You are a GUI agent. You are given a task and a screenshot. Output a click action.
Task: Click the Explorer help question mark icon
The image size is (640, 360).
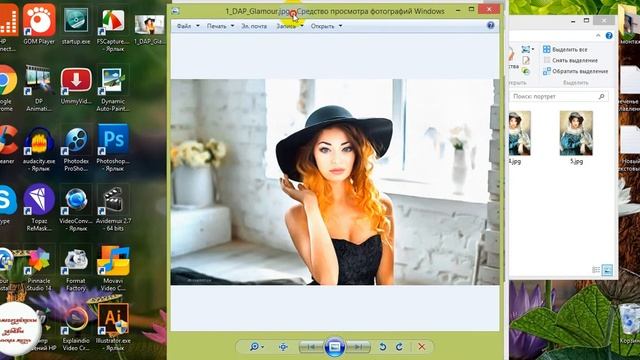tap(609, 36)
